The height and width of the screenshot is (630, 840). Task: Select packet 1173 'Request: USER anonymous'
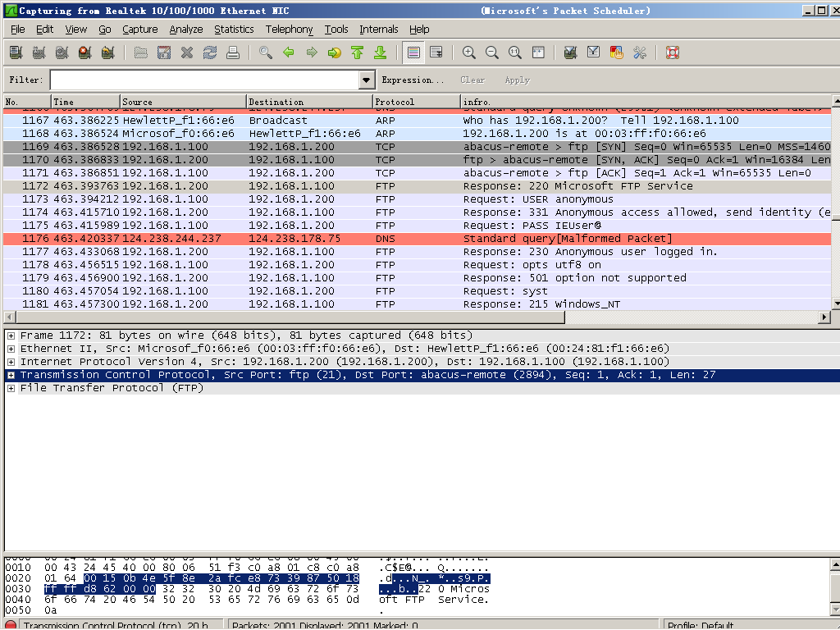[x=418, y=199]
